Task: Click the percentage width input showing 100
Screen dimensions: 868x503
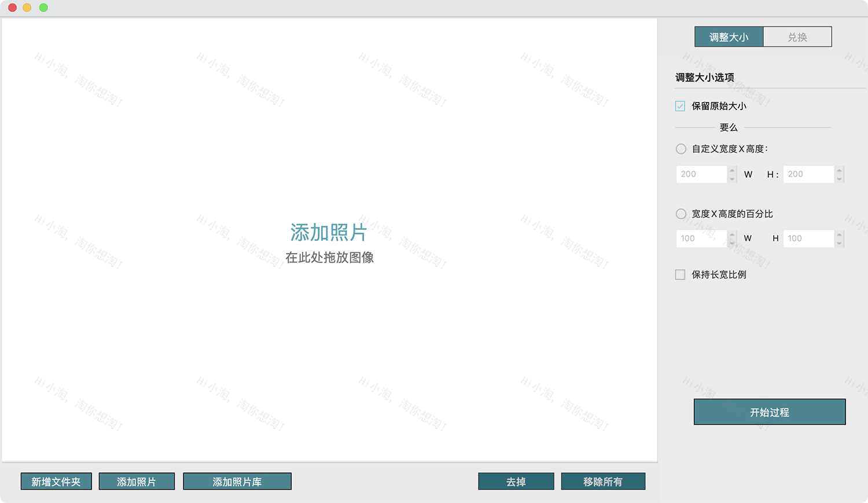Action: point(700,238)
